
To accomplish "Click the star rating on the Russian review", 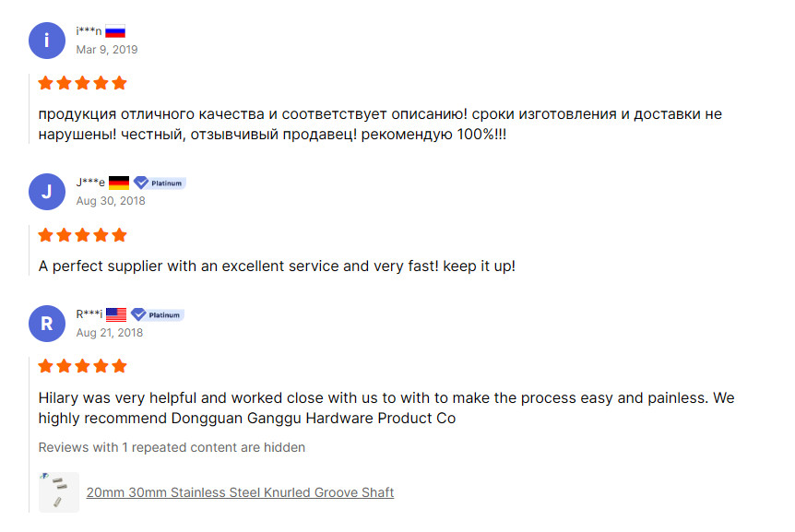I will pos(82,83).
